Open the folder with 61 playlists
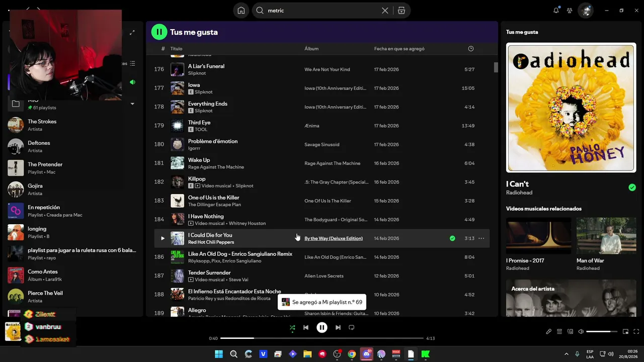The width and height of the screenshot is (644, 362). pyautogui.click(x=73, y=104)
